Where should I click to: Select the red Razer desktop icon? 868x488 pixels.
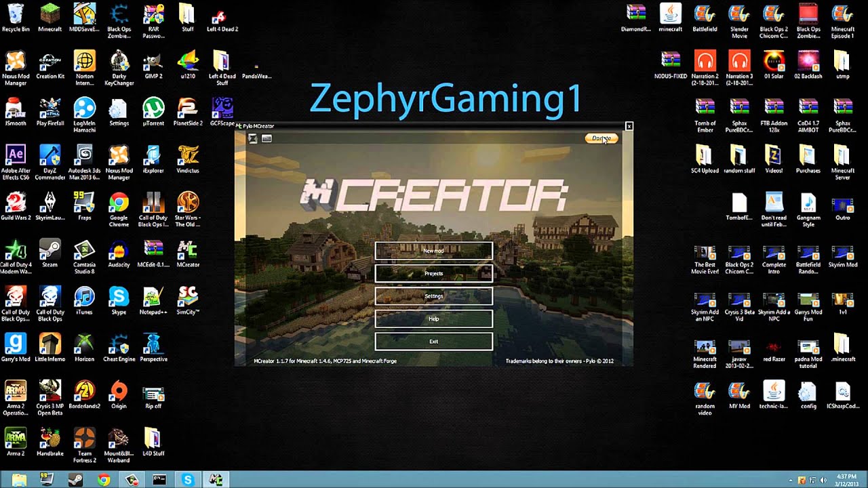[774, 348]
